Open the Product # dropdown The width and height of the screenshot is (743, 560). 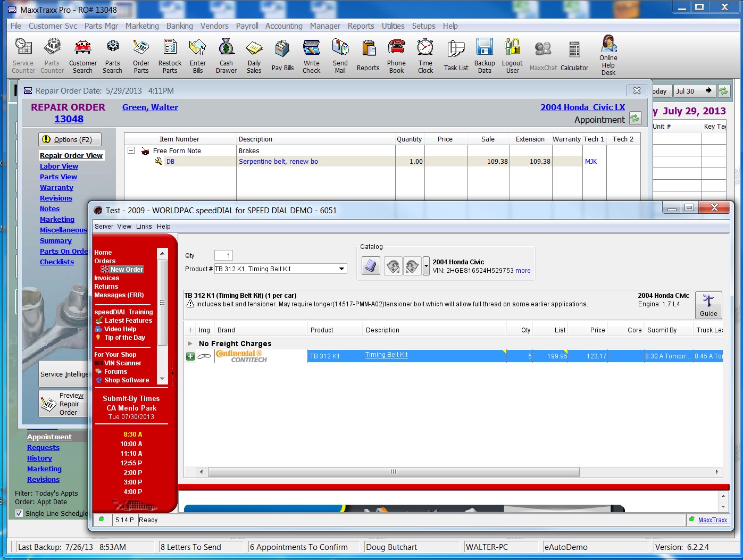(342, 269)
